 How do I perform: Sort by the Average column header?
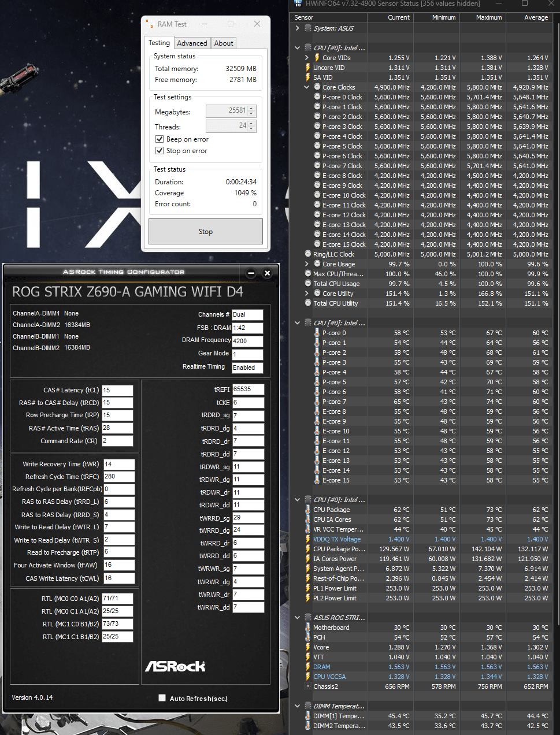click(x=529, y=17)
